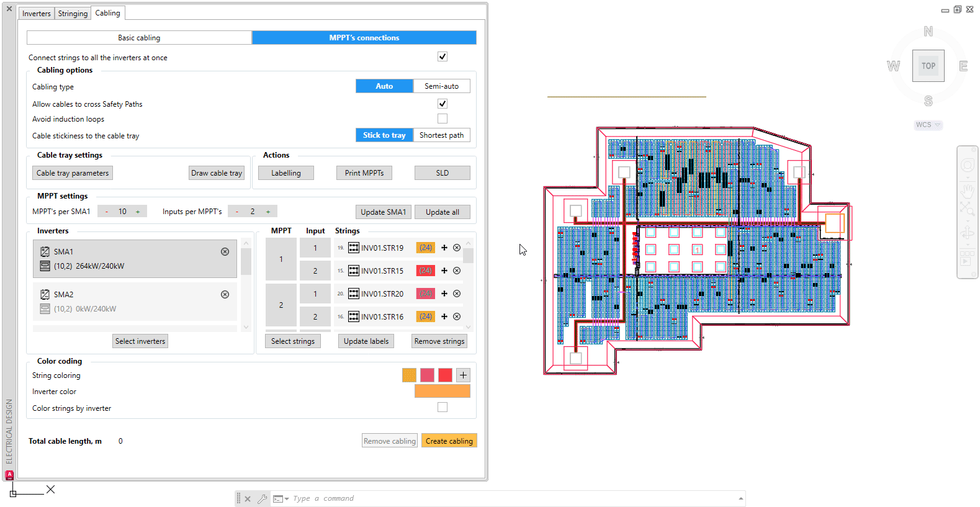The image size is (980, 507).
Task: Set cabling type to Auto
Action: click(x=384, y=86)
